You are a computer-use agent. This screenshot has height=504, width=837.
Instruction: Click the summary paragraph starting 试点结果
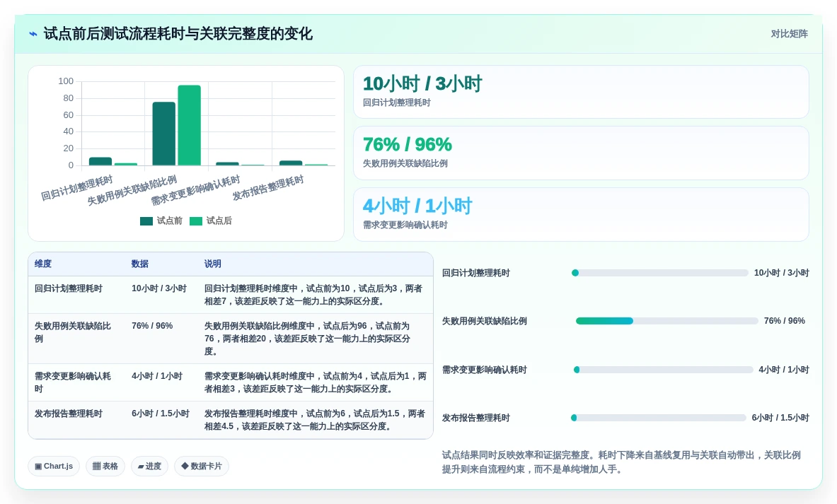point(621,462)
